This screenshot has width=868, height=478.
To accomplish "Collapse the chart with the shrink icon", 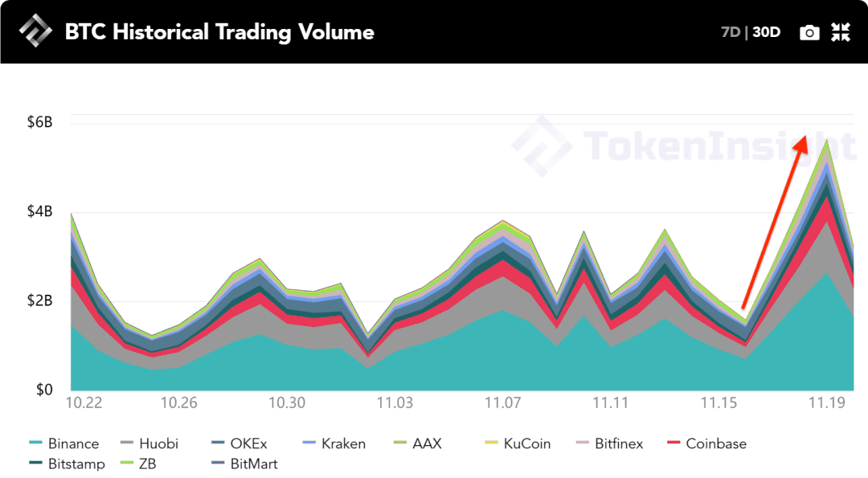I will click(841, 32).
